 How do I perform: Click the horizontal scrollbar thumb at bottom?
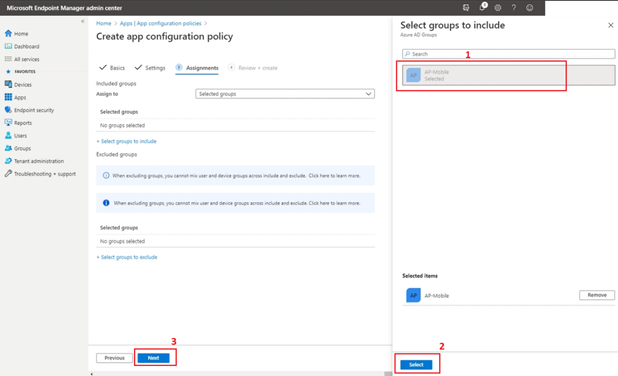coord(388,374)
